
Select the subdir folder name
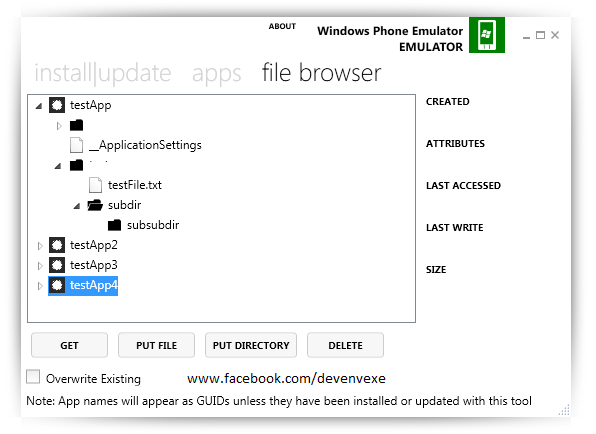[x=125, y=205]
